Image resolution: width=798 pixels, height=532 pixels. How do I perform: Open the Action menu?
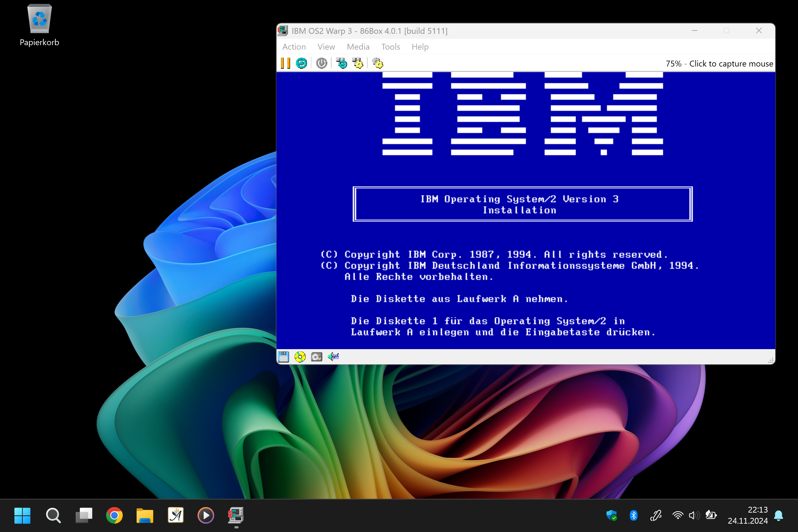pos(294,47)
